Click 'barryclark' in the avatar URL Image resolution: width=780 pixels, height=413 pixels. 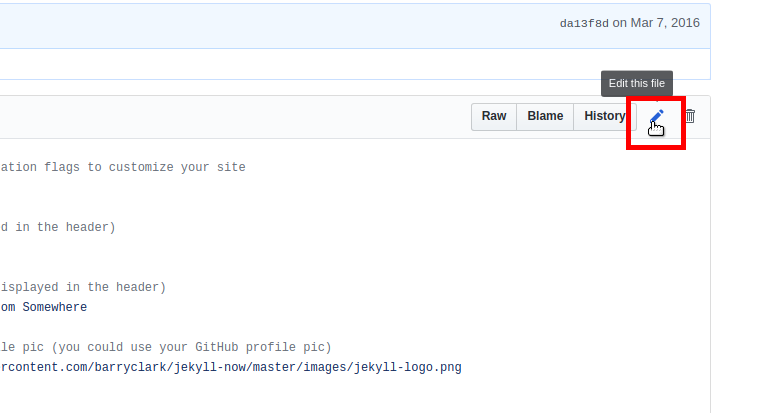coord(130,368)
